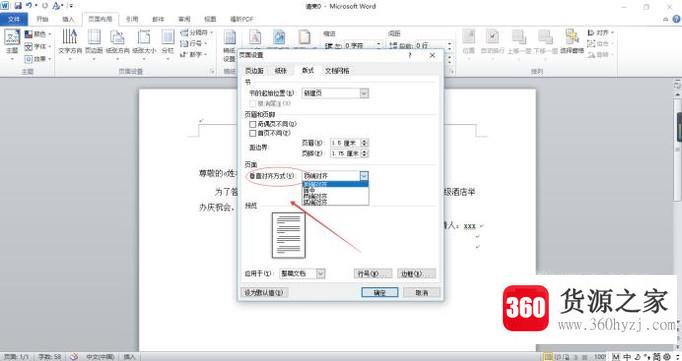This screenshot has width=682, height=361.
Task: Switch to the 引用 ribbon tab
Action: tap(132, 19)
